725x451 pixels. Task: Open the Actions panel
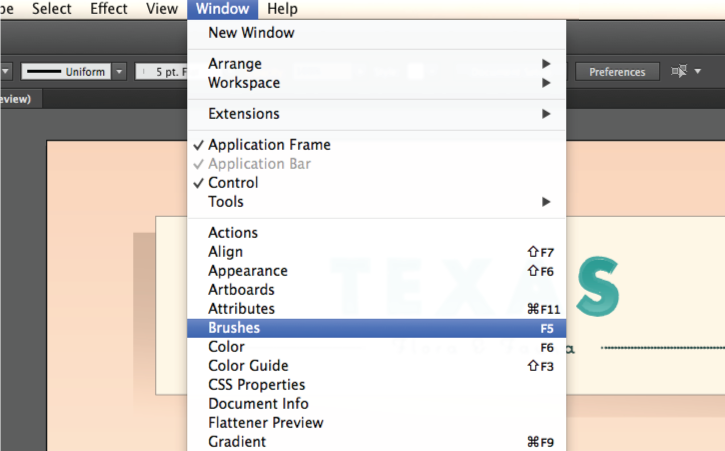[x=376, y=233]
